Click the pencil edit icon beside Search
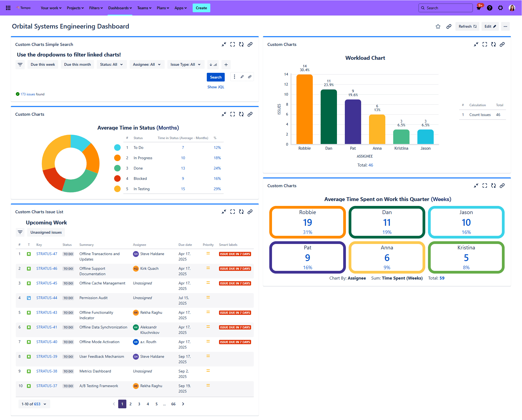This screenshot has height=420, width=522. (x=242, y=77)
